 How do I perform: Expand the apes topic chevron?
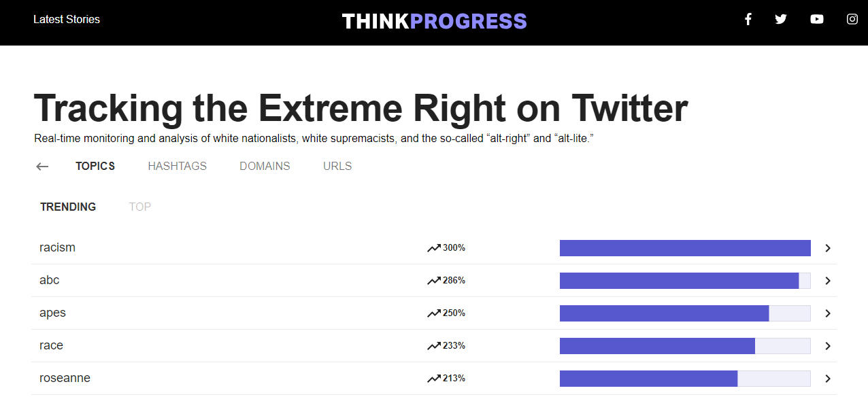coord(828,313)
